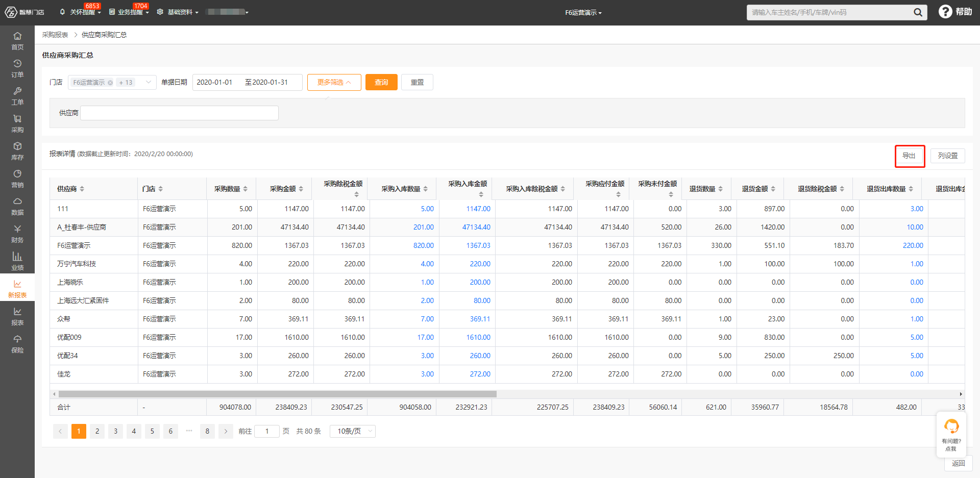The height and width of the screenshot is (478, 980).
Task: Jump ahead with pagination ellipsis
Action: pyautogui.click(x=189, y=431)
